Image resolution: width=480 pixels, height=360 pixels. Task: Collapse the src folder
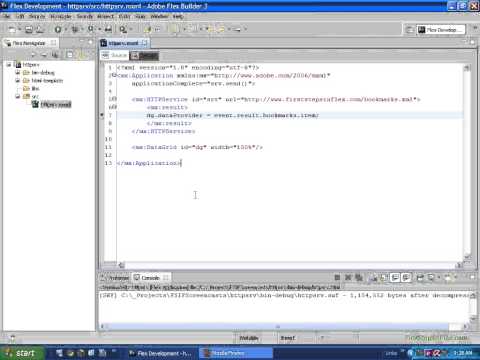click(x=18, y=96)
